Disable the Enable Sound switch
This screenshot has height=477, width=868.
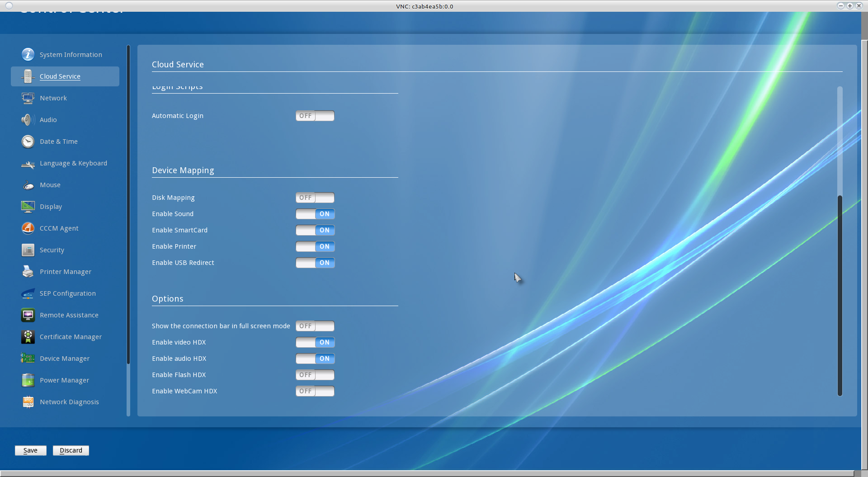tap(315, 214)
